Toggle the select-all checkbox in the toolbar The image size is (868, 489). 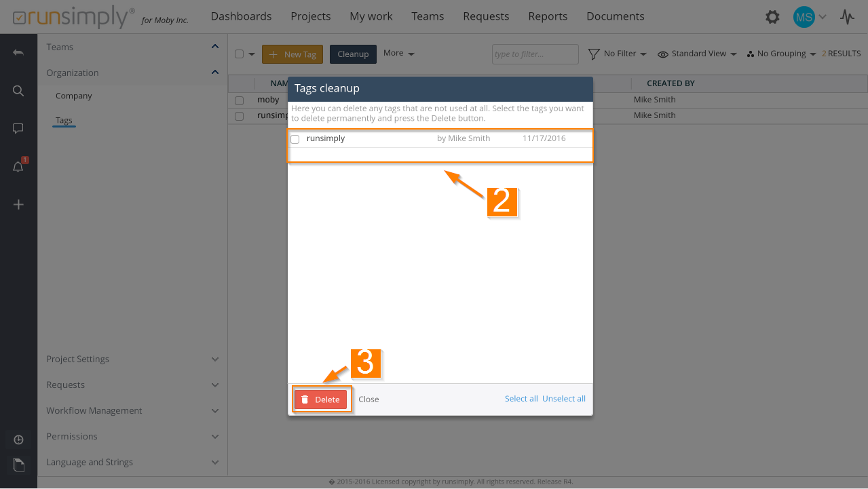pyautogui.click(x=239, y=54)
